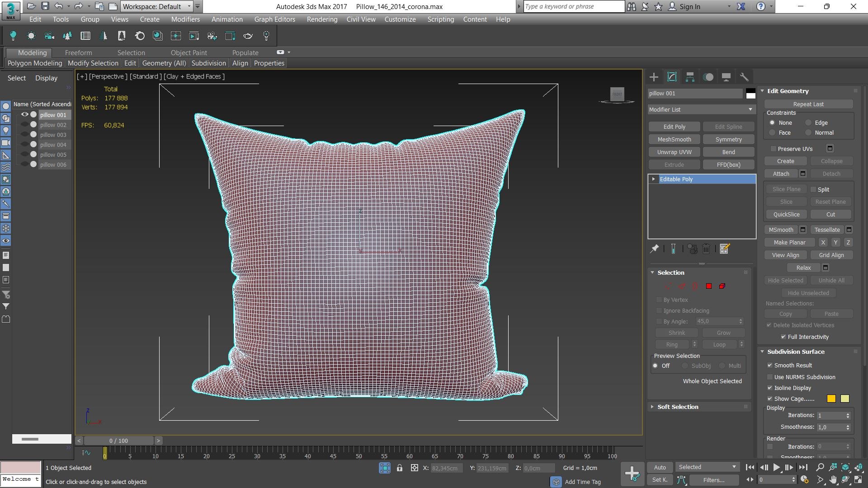This screenshot has width=868, height=488.
Task: Click the large plus set key button
Action: pyautogui.click(x=632, y=473)
